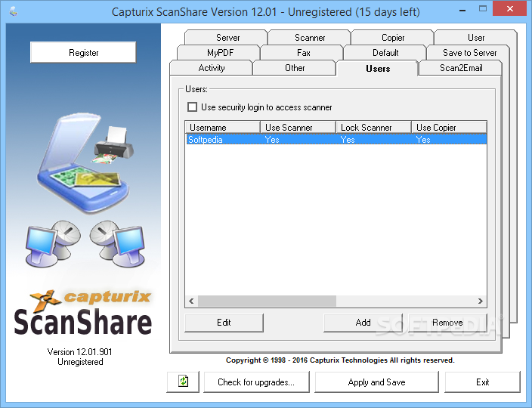Click the green refresh icon button
The image size is (532, 408).
183,382
